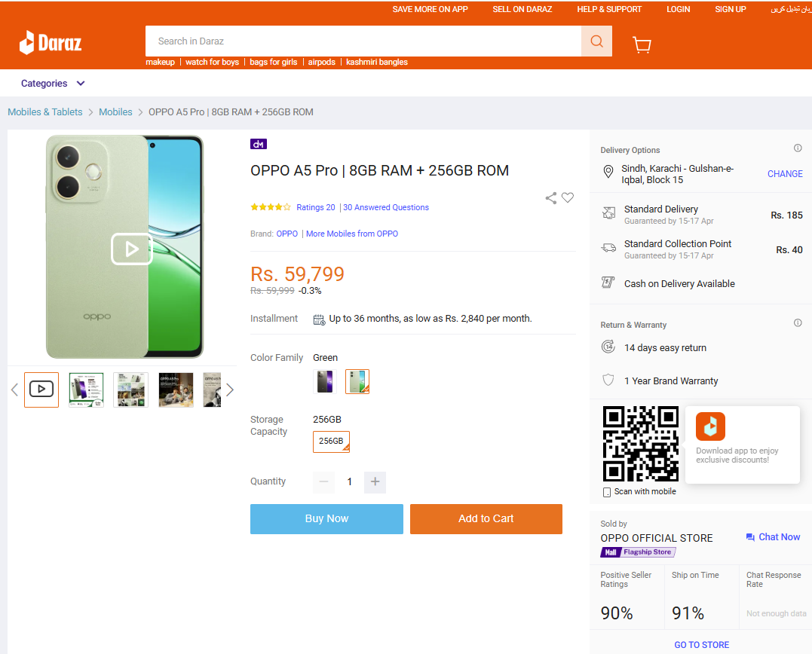Click the Return & Warranty info icon
This screenshot has height=654, width=812.
tap(798, 323)
